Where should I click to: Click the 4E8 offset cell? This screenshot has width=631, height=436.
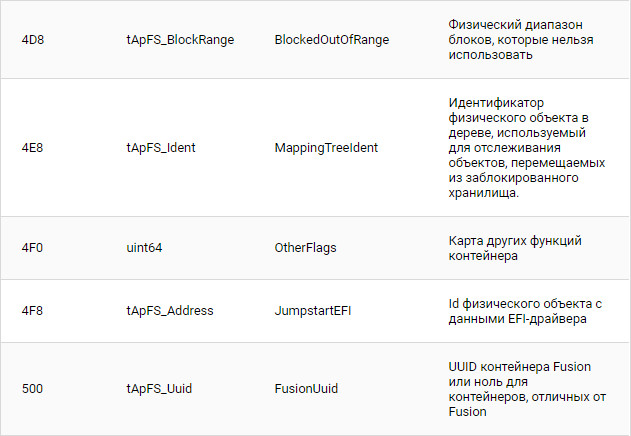click(33, 147)
